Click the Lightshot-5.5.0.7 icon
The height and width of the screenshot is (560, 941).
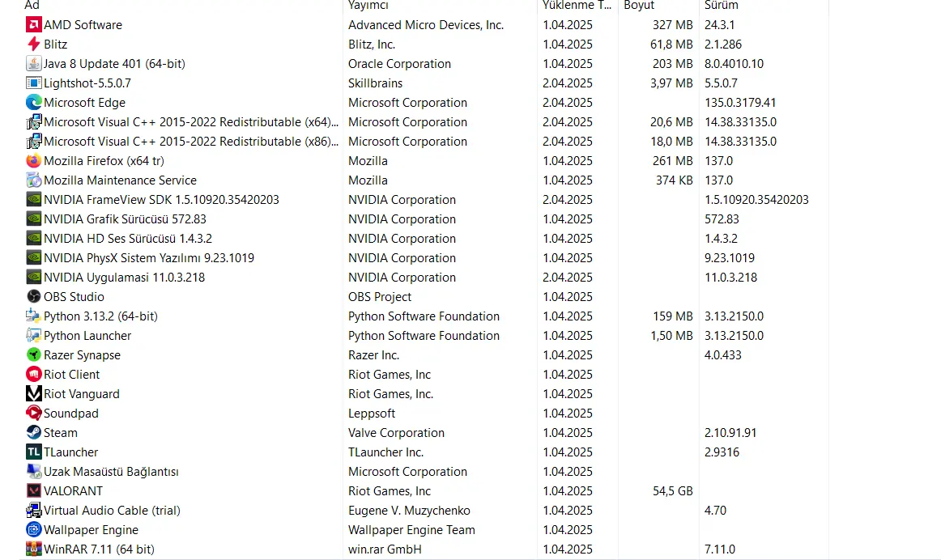click(34, 83)
